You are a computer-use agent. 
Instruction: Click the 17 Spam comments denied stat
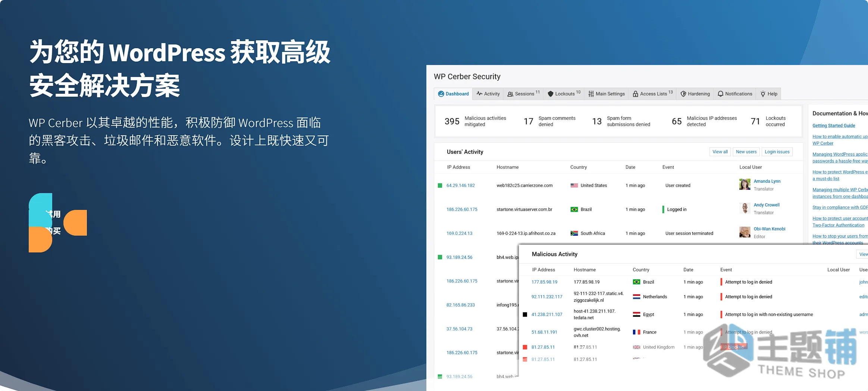pyautogui.click(x=549, y=121)
